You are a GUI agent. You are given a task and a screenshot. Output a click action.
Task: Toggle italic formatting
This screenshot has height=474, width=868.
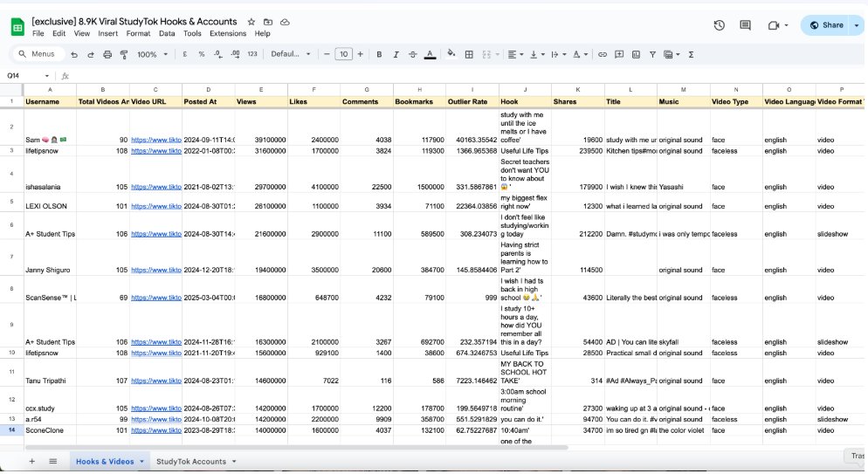point(396,54)
